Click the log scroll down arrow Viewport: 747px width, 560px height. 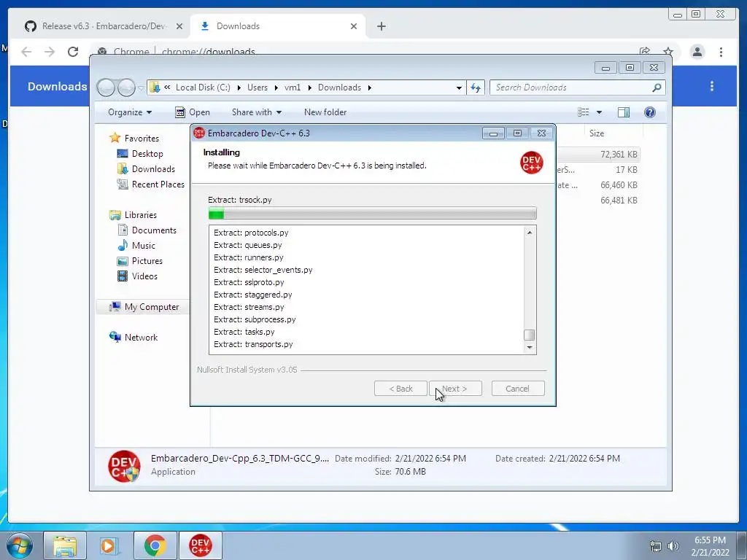pos(530,348)
